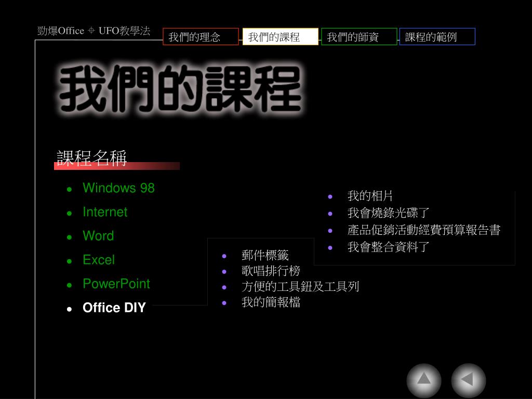The width and height of the screenshot is (532, 399).
Task: Select the 我的簡報檔 entry
Action: click(271, 302)
